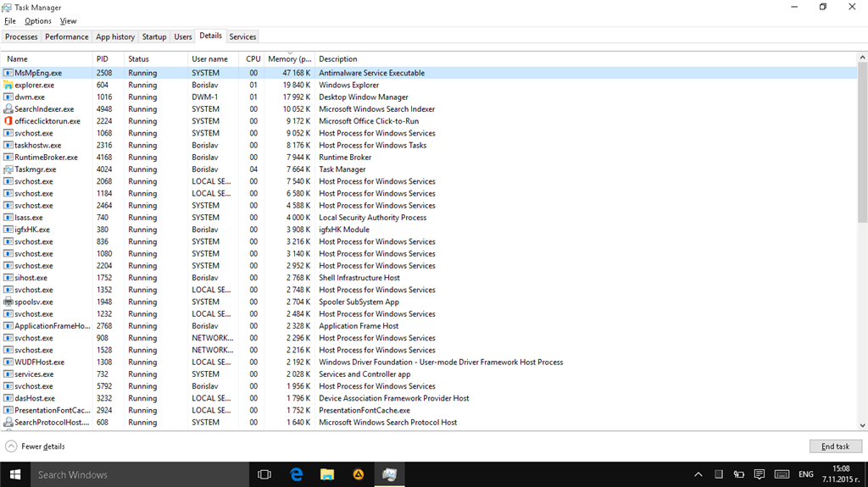Open the Options menu
The width and height of the screenshot is (868, 487).
tap(37, 21)
